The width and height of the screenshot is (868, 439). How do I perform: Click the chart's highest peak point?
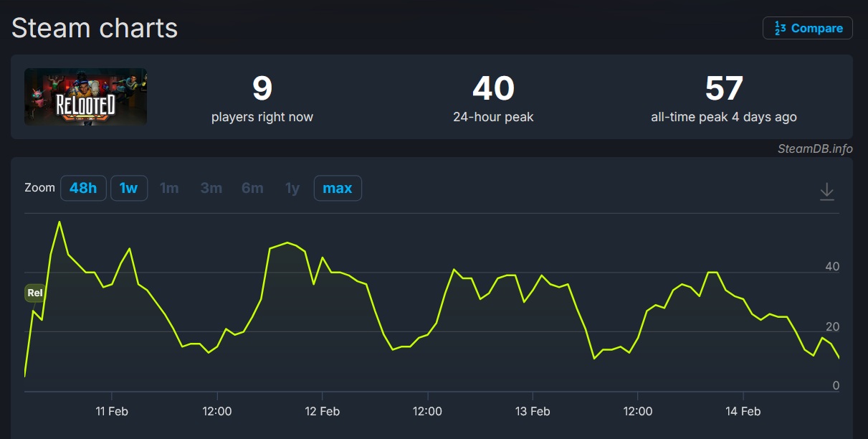pos(59,222)
